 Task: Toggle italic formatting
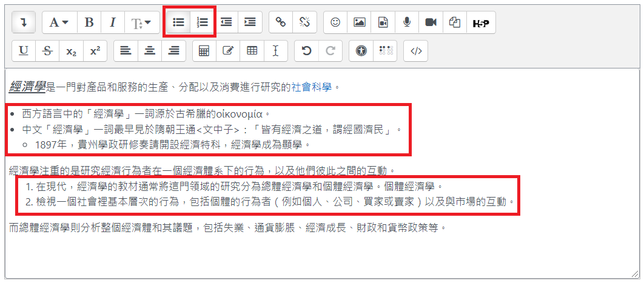(x=113, y=22)
